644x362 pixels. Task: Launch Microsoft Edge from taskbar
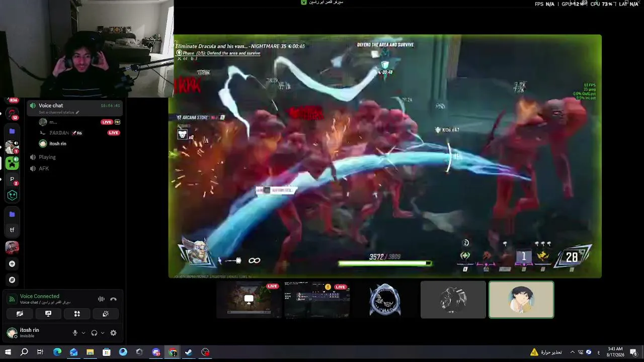coord(57,352)
